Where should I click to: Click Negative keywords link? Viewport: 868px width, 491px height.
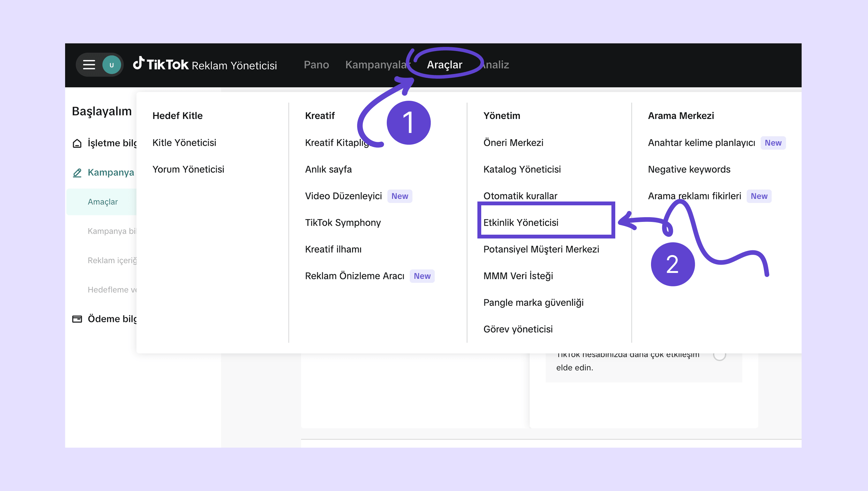689,169
